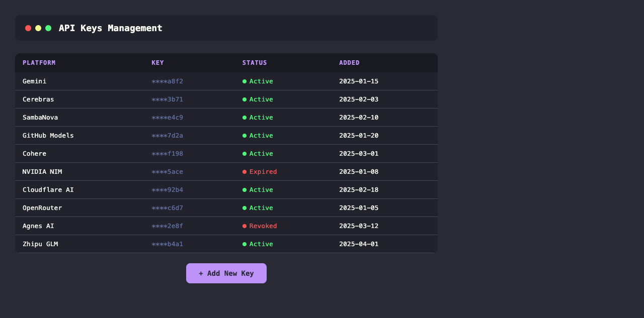
Task: Click the added date 2025-01-20
Action: pos(359,136)
